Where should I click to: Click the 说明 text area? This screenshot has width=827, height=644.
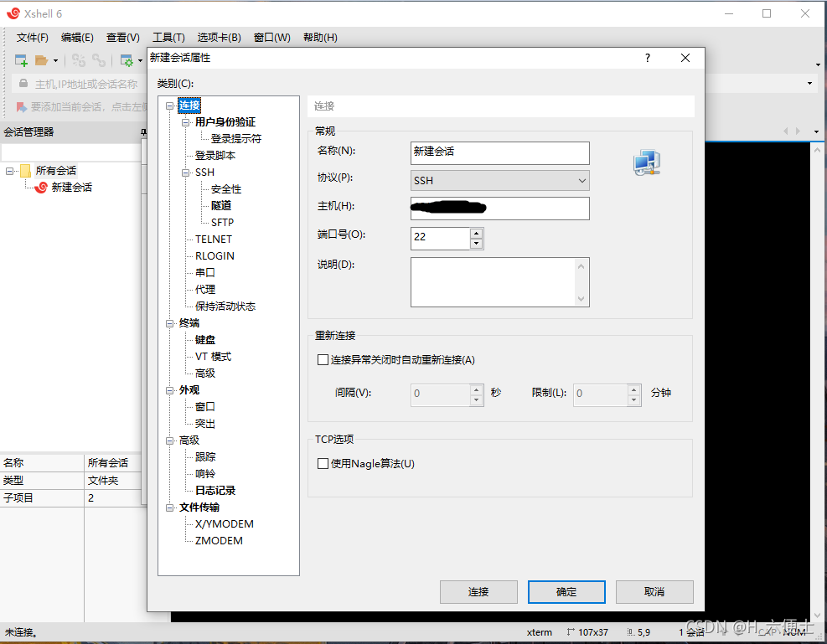(499, 282)
